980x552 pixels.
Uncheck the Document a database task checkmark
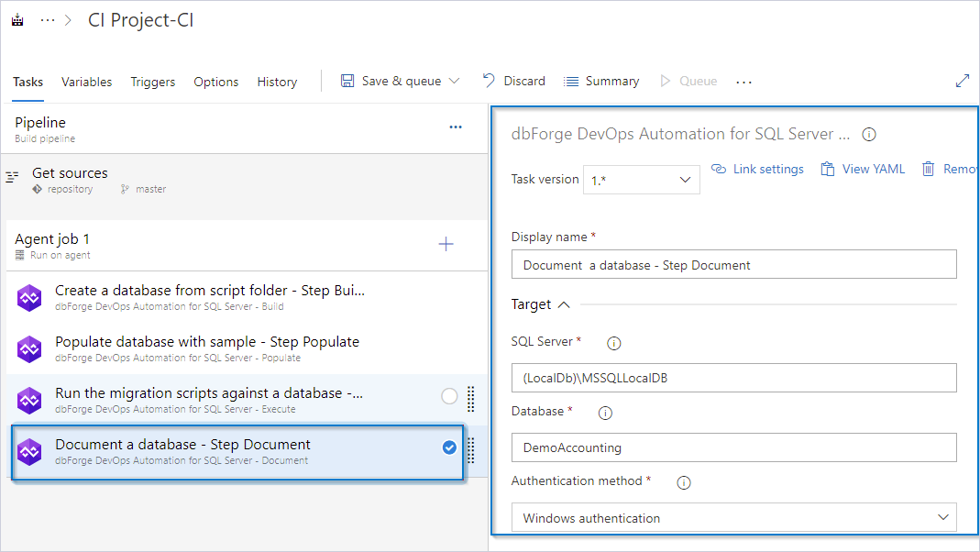tap(449, 447)
